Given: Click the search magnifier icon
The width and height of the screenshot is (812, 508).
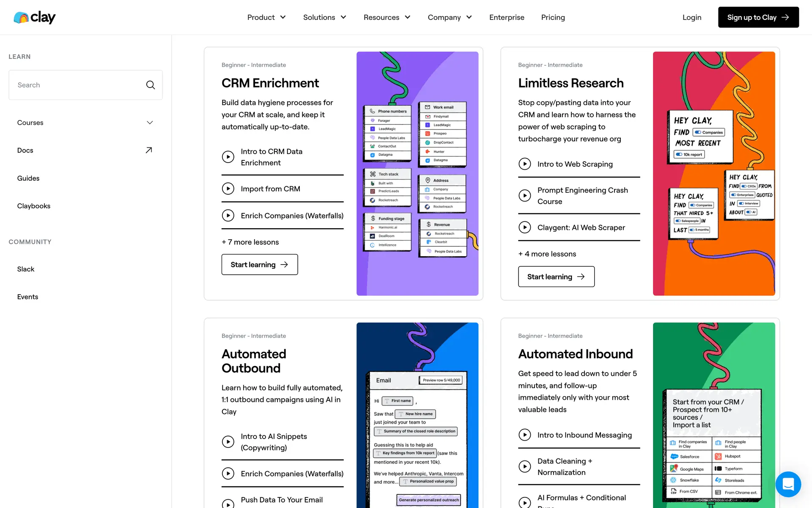Looking at the screenshot, I should click(151, 85).
